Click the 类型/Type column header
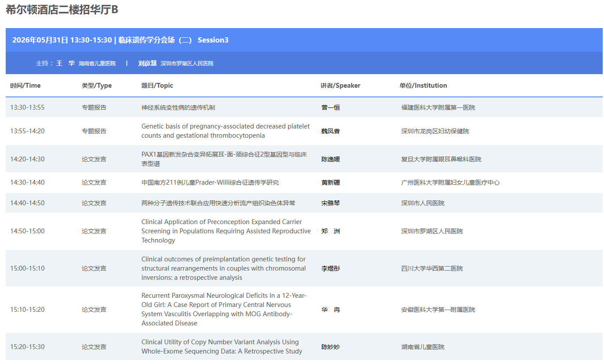Screen dimensions: 604x364 pyautogui.click(x=97, y=86)
